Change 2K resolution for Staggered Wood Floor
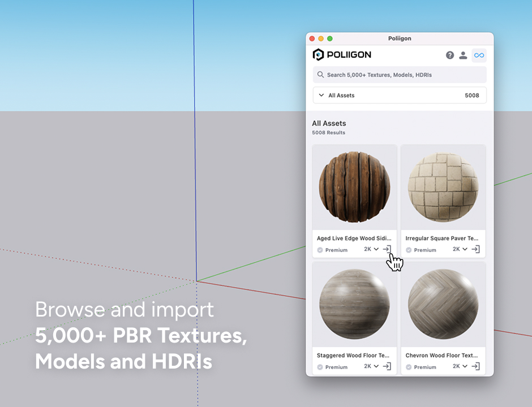This screenshot has height=407, width=532. [x=371, y=366]
